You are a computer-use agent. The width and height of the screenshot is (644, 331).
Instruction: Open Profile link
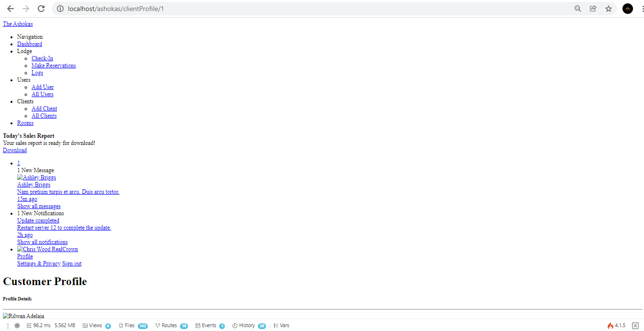[x=25, y=256]
